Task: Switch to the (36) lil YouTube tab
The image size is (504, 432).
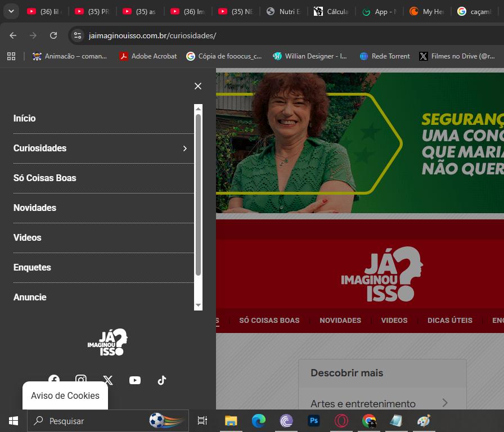Action: coord(44,12)
